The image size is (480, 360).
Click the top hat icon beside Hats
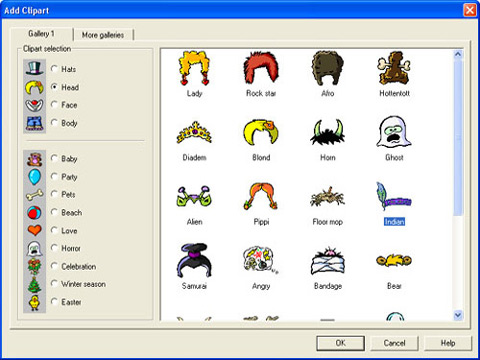[x=35, y=69]
